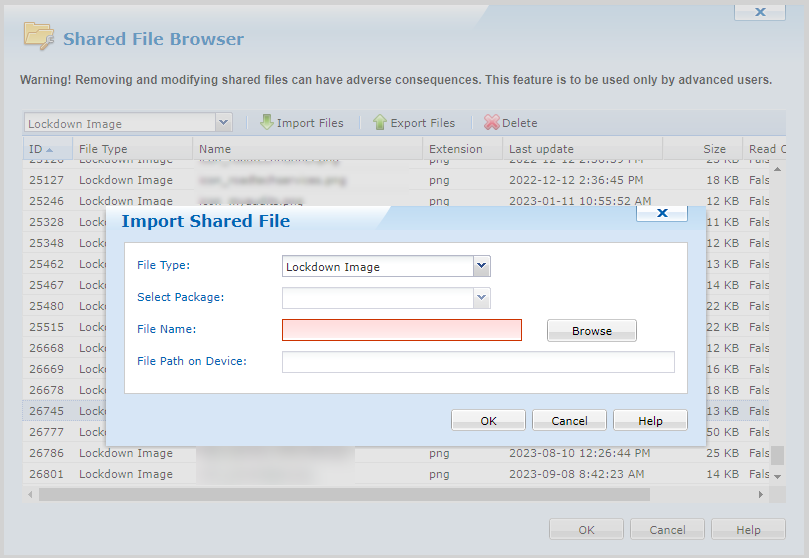Cancel the Import Shared File dialog
809x558 pixels.
tap(569, 421)
